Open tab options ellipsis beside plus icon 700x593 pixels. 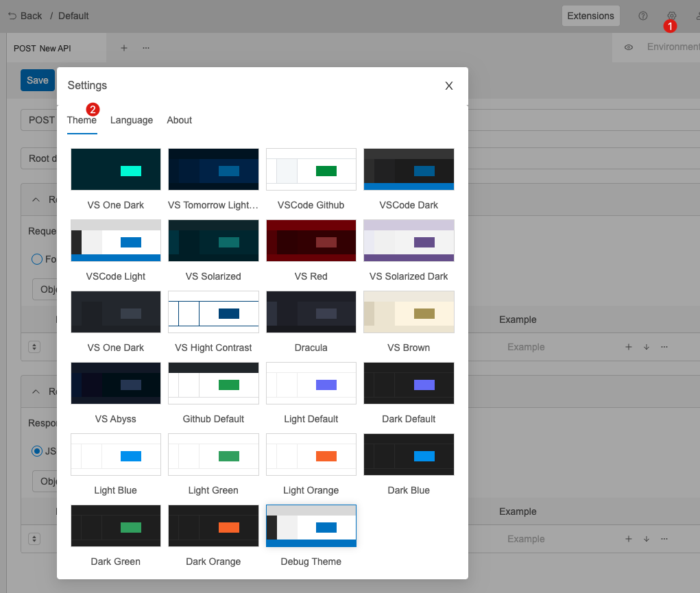pos(146,48)
